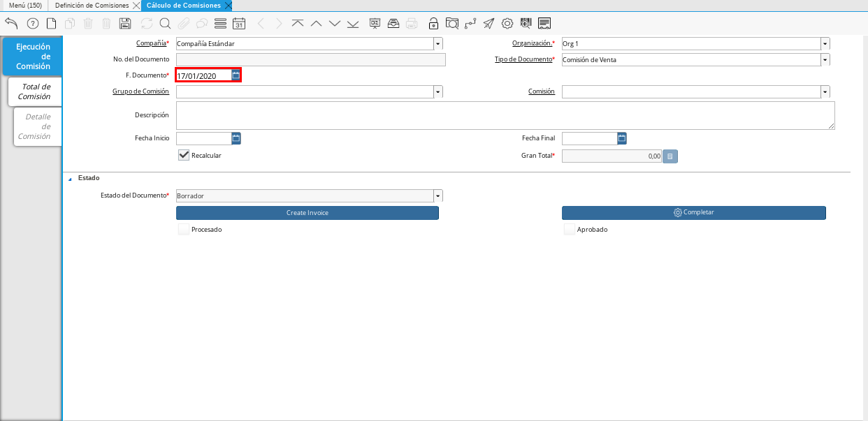Open the Organización dropdown arrow
This screenshot has width=868, height=421.
coord(825,43)
